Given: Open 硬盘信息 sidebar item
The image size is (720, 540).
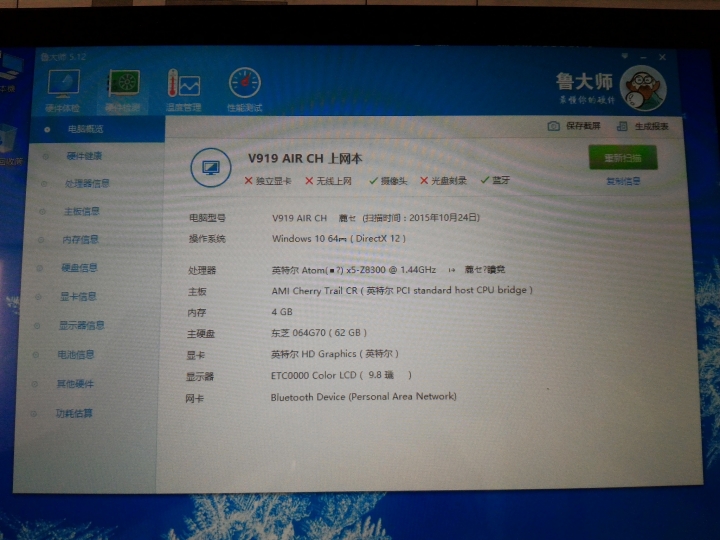Looking at the screenshot, I should point(79,268).
